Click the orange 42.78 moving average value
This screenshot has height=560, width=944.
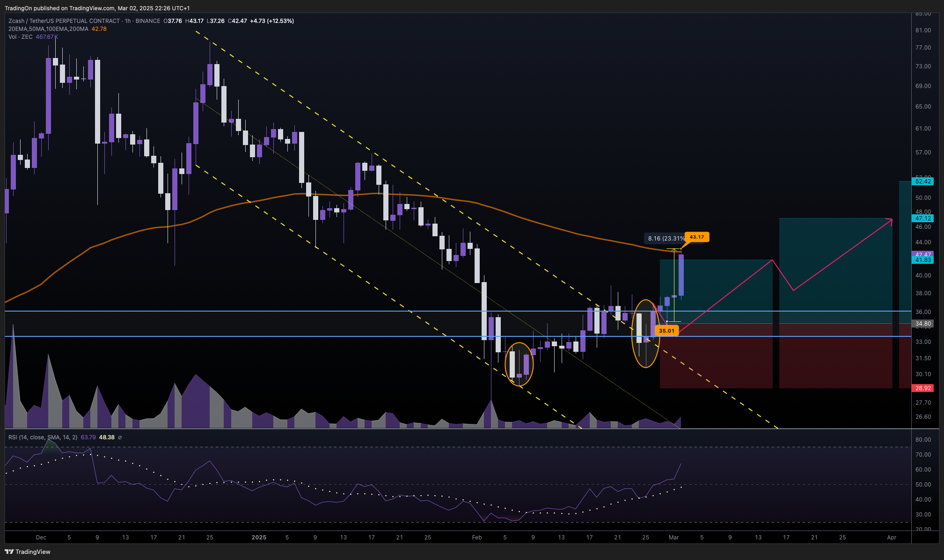99,29
